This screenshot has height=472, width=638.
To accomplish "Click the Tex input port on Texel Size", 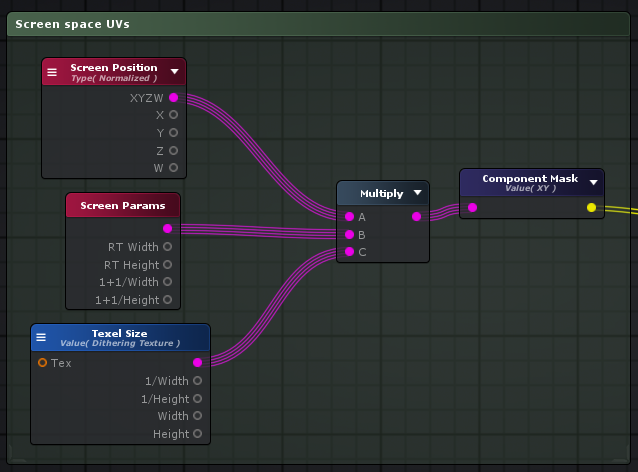I will pyautogui.click(x=42, y=363).
